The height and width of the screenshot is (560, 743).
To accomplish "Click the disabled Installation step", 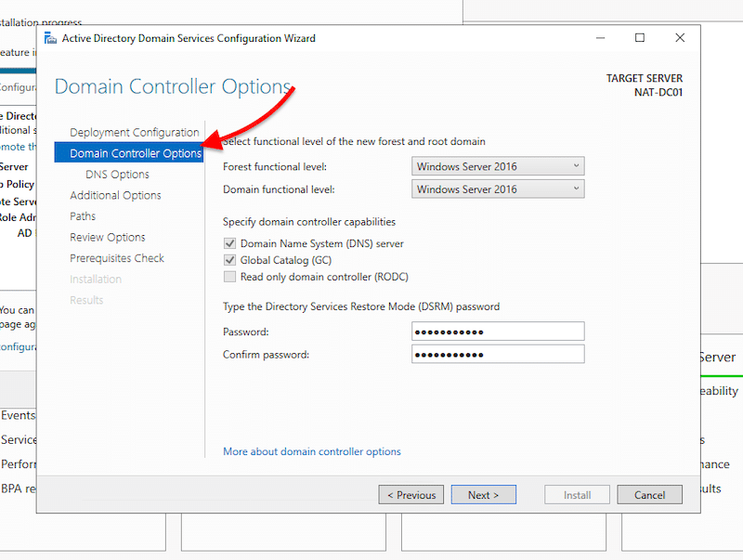I will (96, 279).
